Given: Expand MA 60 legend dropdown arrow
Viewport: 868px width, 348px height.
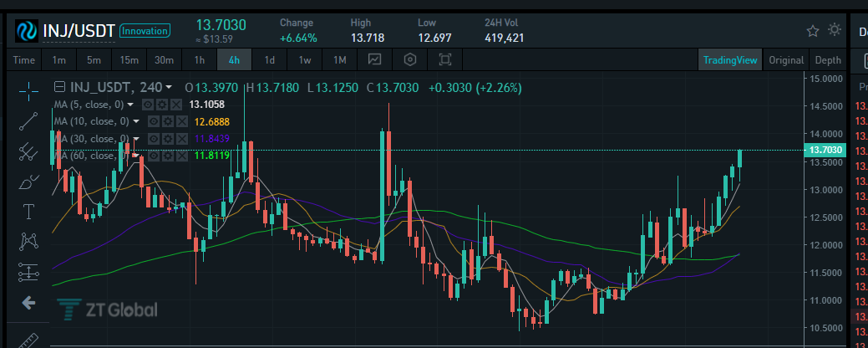Looking at the screenshot, I should pyautogui.click(x=136, y=156).
